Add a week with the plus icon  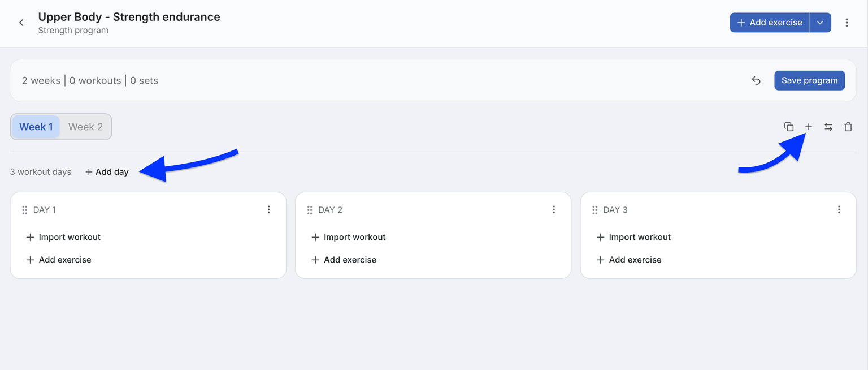point(809,127)
